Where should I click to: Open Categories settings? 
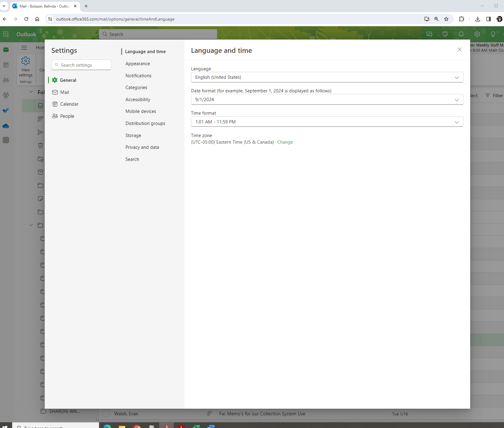136,88
